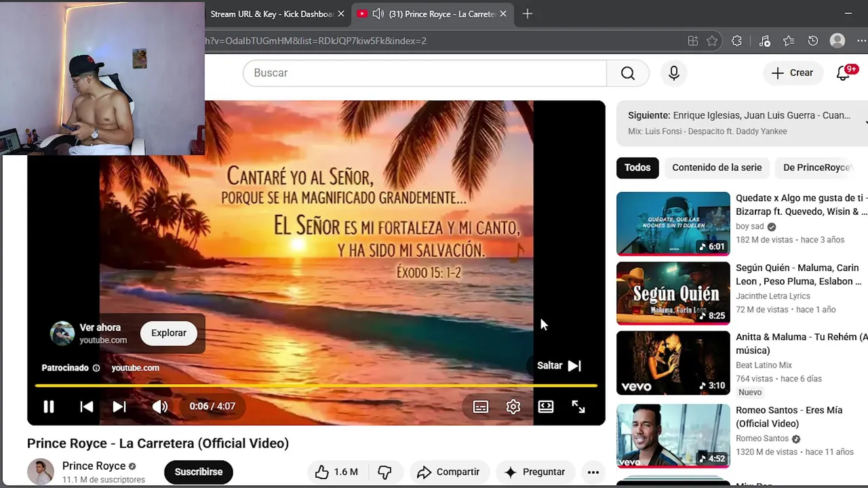Enter fullscreen mode in player
Screen dimensions: 868x488
tap(578, 407)
